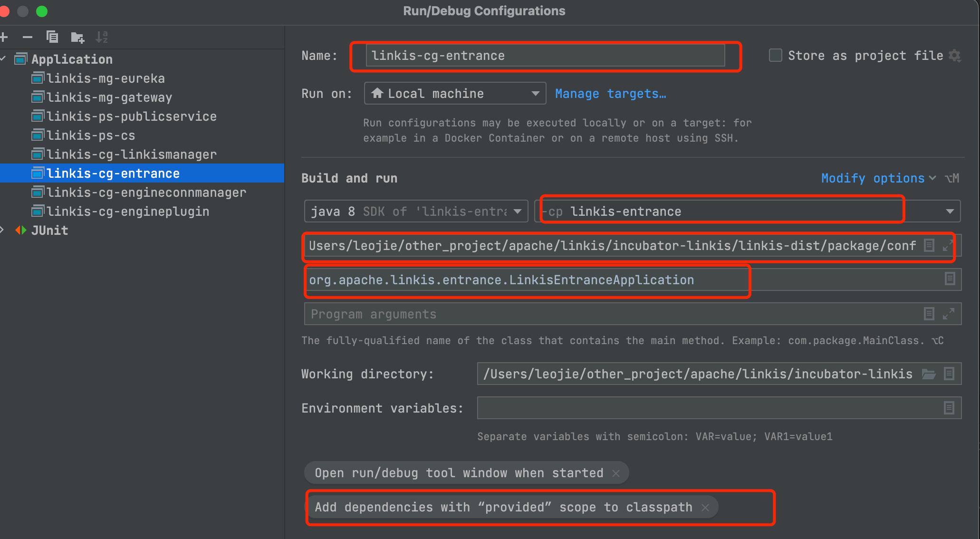Click the new folder icon in toolbar
The width and height of the screenshot is (980, 539).
(77, 37)
